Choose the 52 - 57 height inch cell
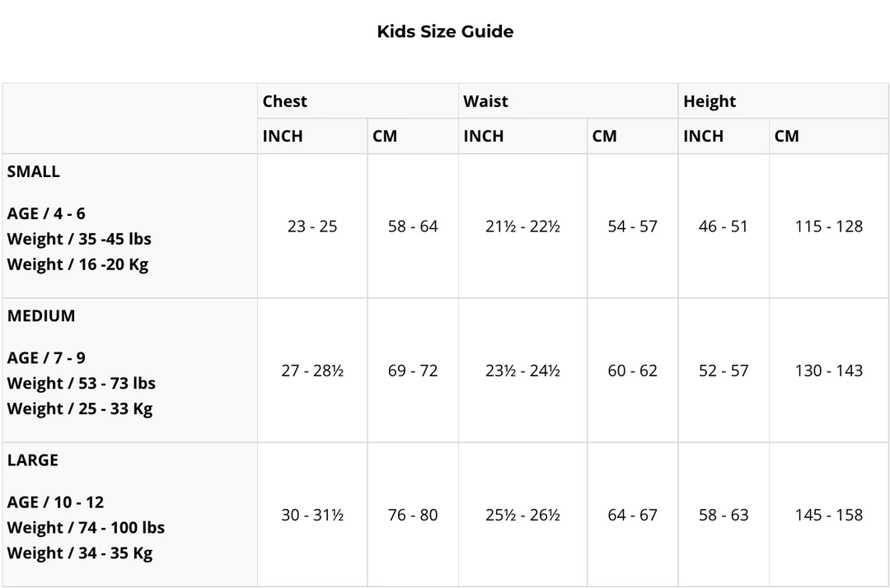890x588 pixels. [724, 371]
